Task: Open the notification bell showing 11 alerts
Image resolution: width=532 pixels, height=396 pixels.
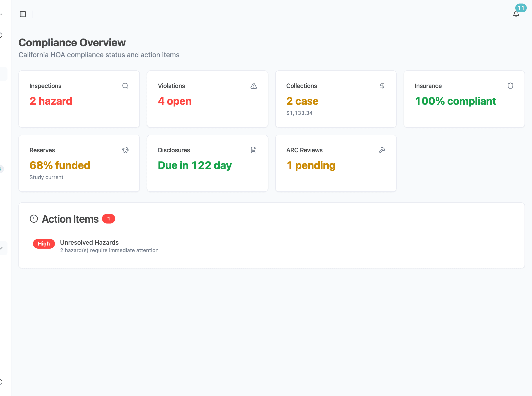Action: coord(516,14)
